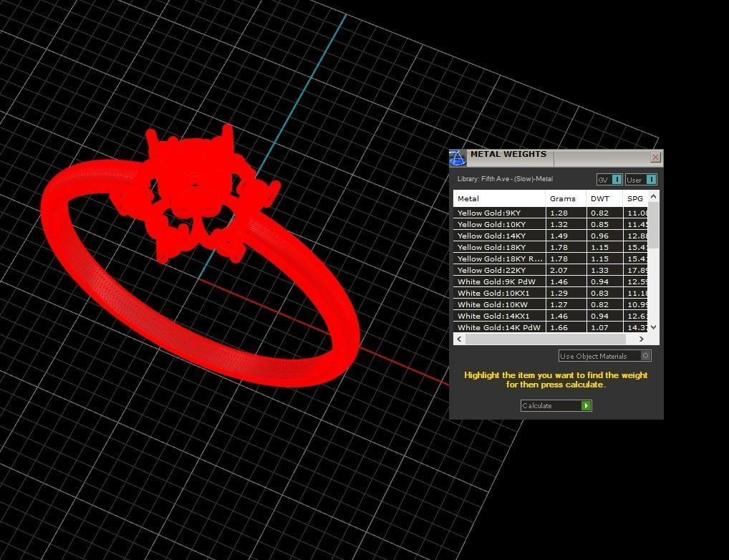729x560 pixels.
Task: Select the Yellow Gold:22KY row
Action: click(551, 270)
